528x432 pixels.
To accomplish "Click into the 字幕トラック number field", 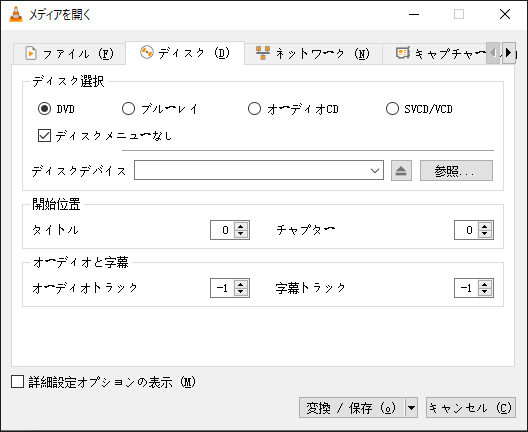I will tap(466, 288).
